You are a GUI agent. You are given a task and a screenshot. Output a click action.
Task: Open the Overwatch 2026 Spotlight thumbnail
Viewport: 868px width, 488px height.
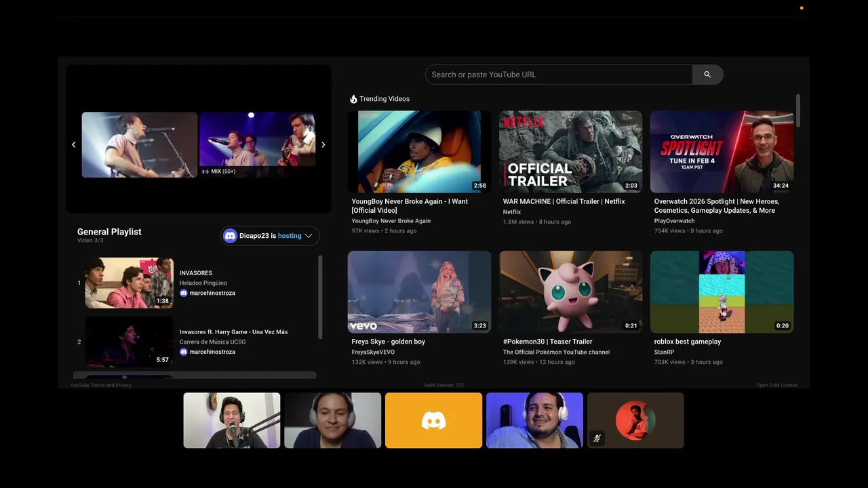point(722,152)
